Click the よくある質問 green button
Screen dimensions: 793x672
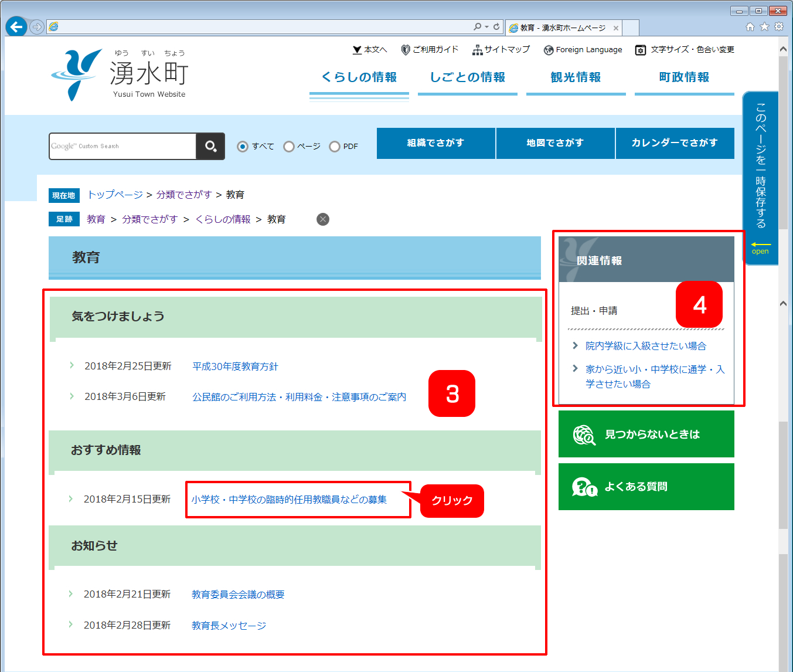[x=646, y=487]
